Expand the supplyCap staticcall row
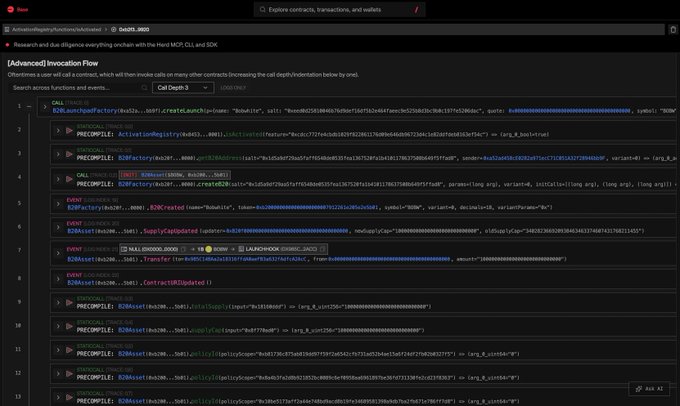The width and height of the screenshot is (680, 406). pyautogui.click(x=58, y=326)
